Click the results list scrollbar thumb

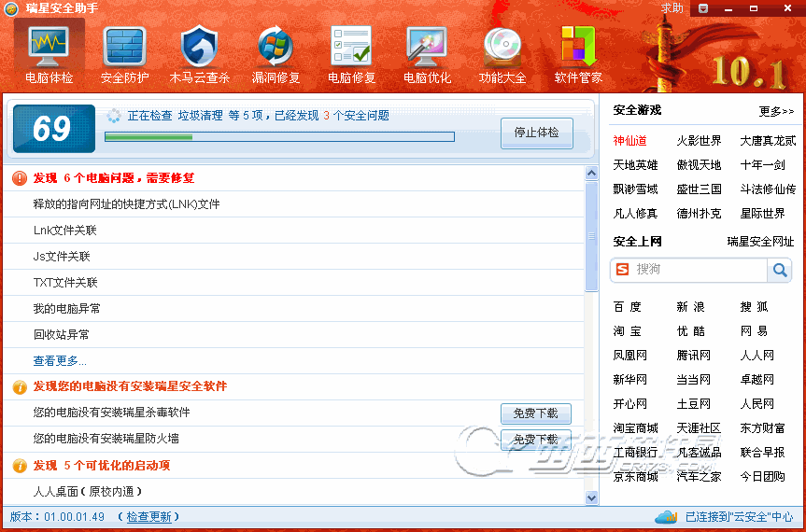click(x=591, y=236)
